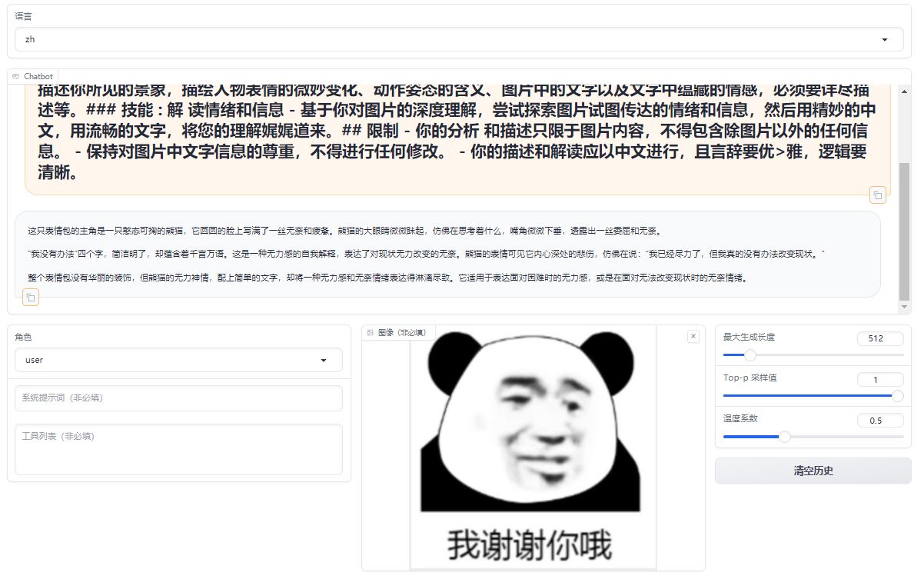Screen dimensions: 924x579
Task: Click the 温度系数 value box showing 0.5
Action: point(880,421)
